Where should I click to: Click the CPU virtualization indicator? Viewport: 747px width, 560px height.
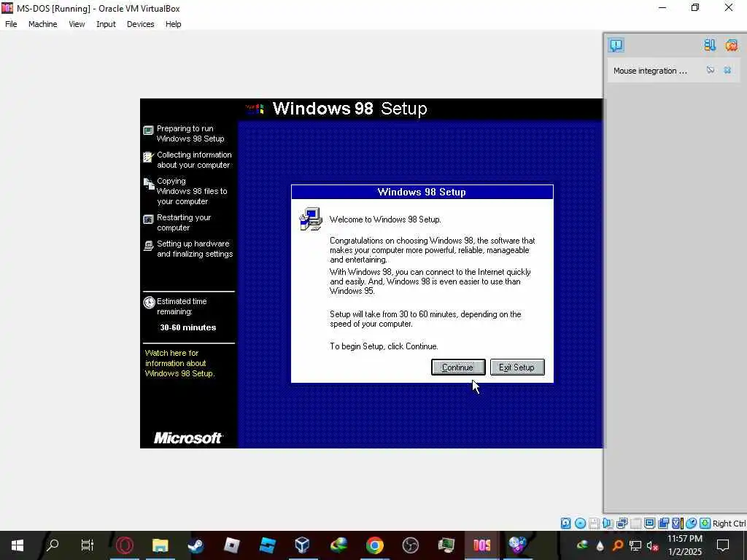coord(678,524)
